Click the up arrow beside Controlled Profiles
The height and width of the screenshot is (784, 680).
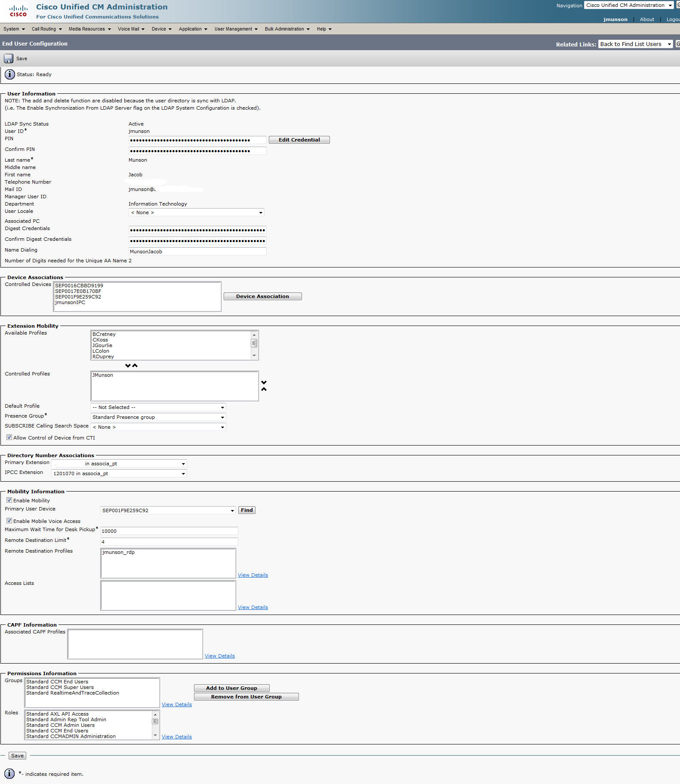264,389
